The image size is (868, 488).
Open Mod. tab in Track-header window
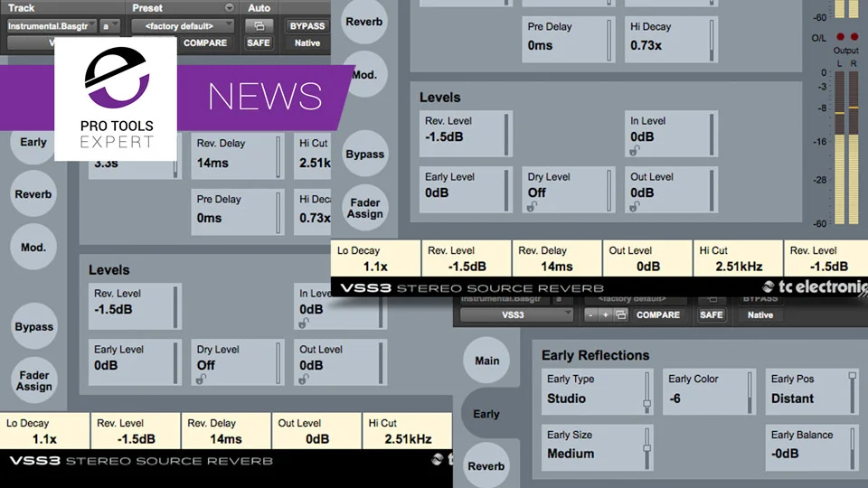point(33,248)
